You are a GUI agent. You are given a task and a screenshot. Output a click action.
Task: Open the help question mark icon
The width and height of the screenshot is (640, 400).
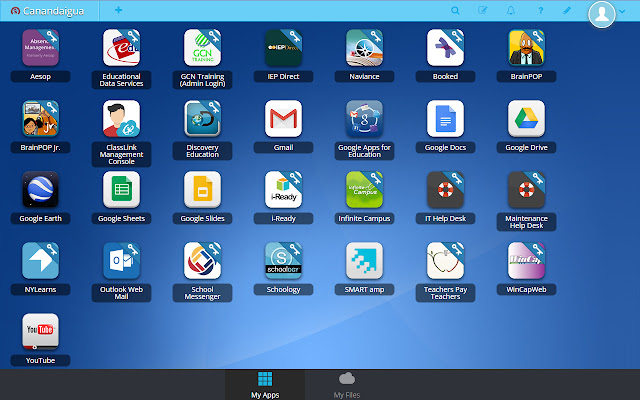(x=540, y=11)
